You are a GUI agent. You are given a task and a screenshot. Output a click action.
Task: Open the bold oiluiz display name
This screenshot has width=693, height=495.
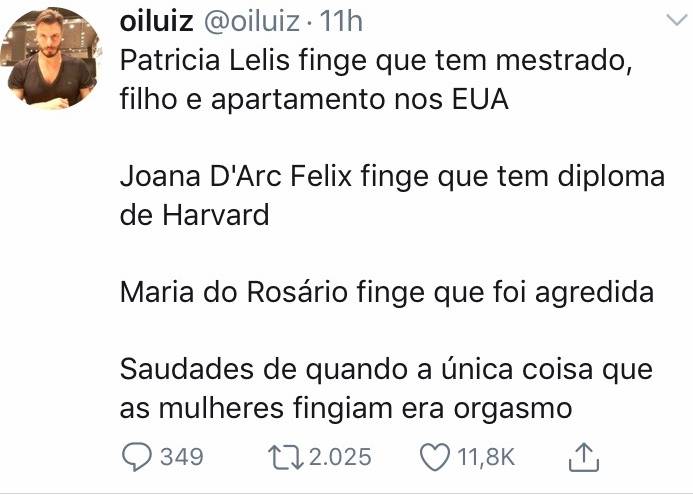[x=156, y=21]
